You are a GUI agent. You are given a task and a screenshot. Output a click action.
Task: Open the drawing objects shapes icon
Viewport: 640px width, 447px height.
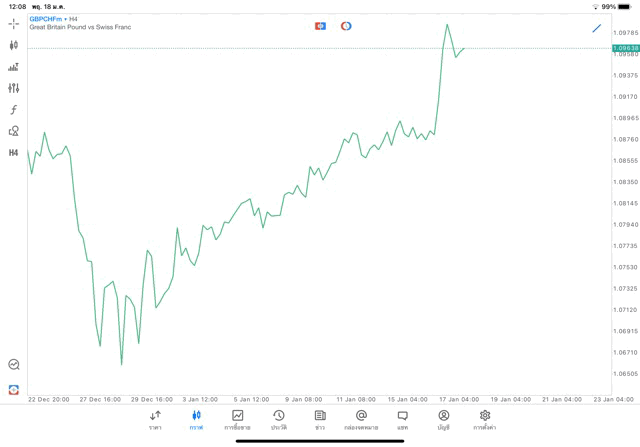(x=14, y=131)
